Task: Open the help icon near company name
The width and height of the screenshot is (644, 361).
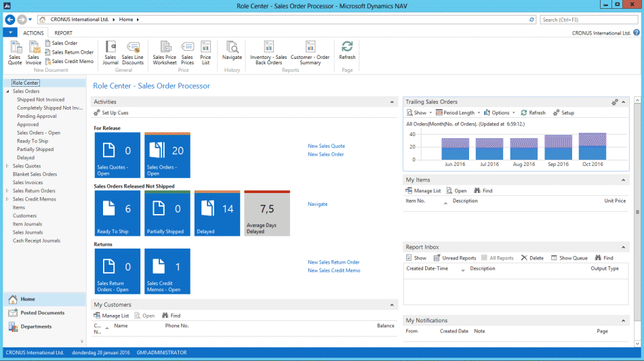Action: 636,33
